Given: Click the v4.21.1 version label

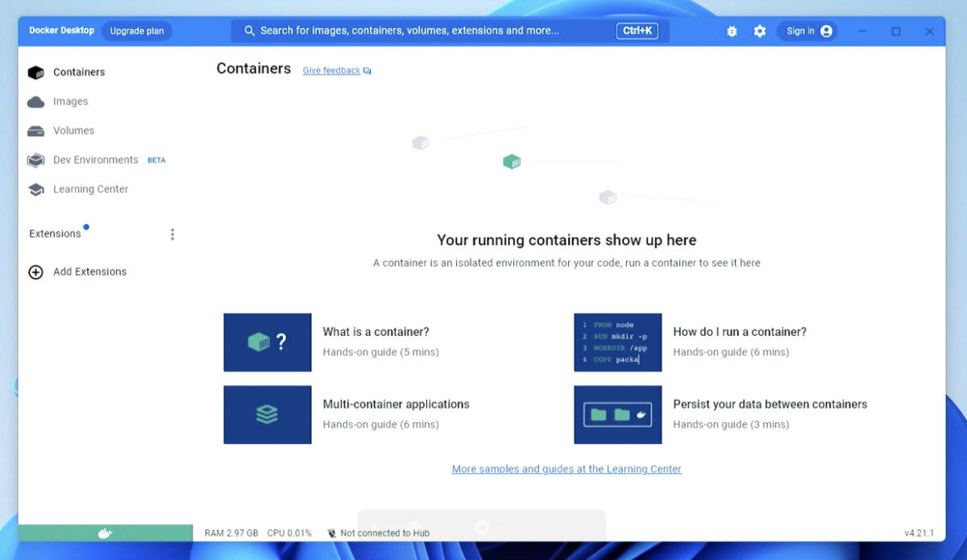Looking at the screenshot, I should 919,533.
